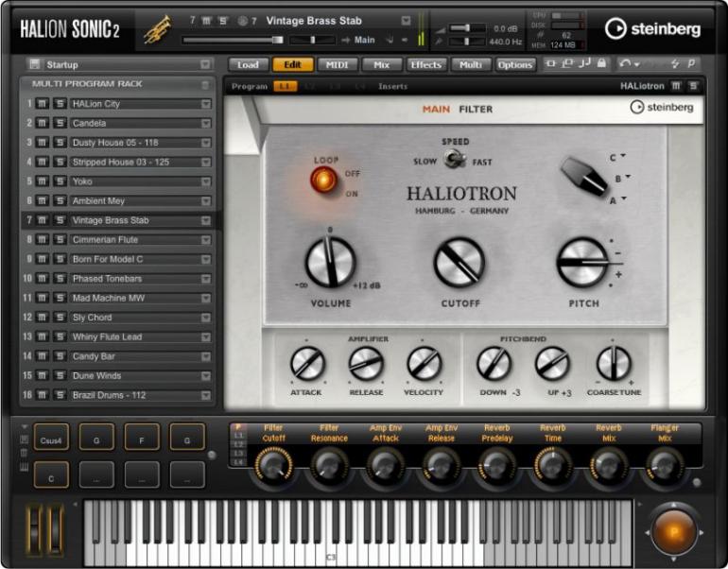728x569 pixels.
Task: Open dropdown for Dusty House 05 - 118
Action: click(206, 143)
